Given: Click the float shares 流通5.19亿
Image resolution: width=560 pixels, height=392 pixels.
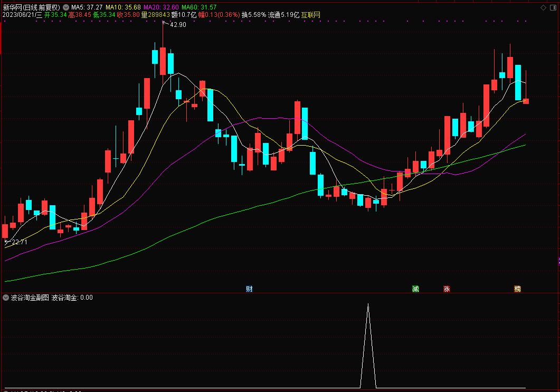Looking at the screenshot, I should coord(283,15).
